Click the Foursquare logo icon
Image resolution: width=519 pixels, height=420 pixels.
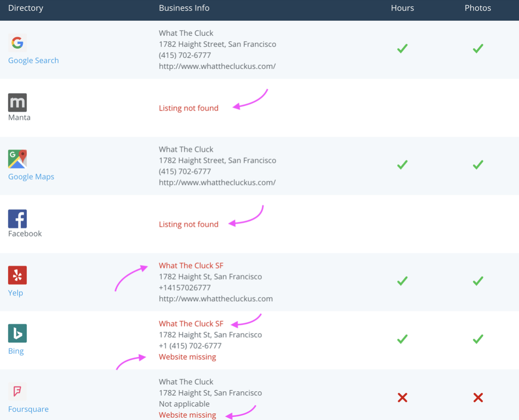(17, 391)
